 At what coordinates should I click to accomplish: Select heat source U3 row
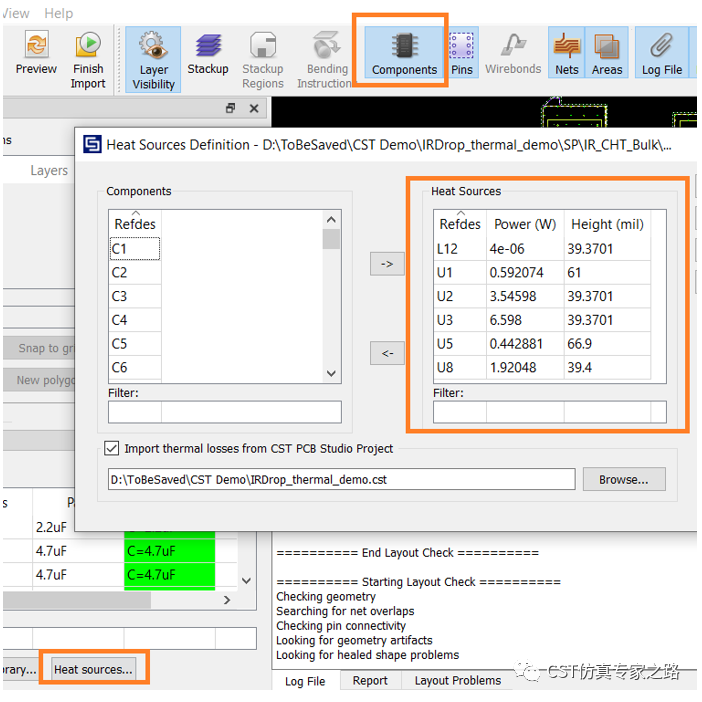click(x=542, y=320)
